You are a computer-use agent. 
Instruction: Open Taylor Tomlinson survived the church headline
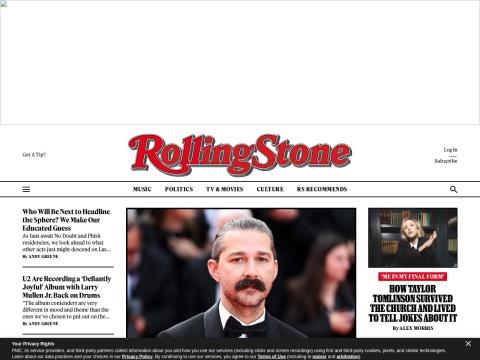pos(413,303)
